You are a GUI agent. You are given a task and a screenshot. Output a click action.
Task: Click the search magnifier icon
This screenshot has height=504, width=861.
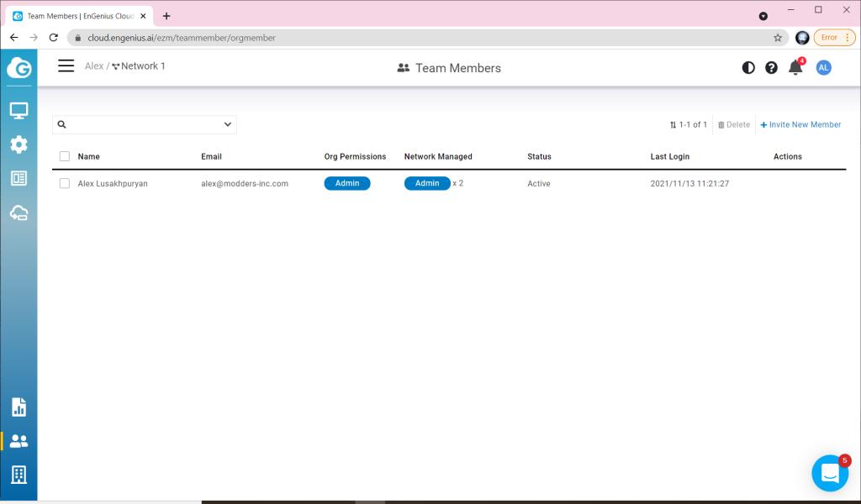62,124
